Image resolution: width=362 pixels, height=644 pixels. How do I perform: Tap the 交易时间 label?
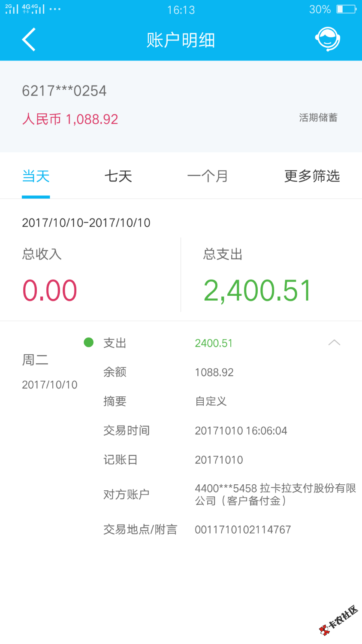point(127,431)
